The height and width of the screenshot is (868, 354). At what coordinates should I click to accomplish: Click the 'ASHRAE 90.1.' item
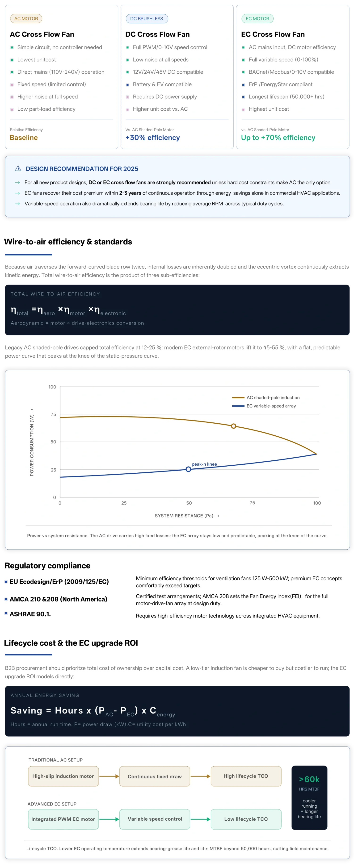pyautogui.click(x=30, y=614)
